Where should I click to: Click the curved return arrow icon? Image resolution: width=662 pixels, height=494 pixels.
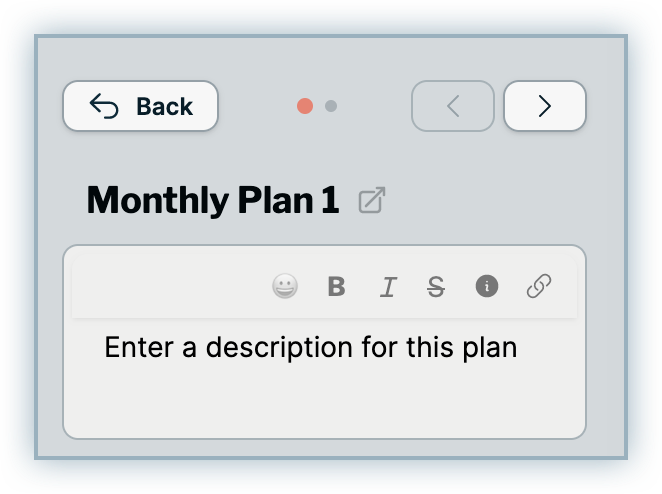(x=104, y=106)
